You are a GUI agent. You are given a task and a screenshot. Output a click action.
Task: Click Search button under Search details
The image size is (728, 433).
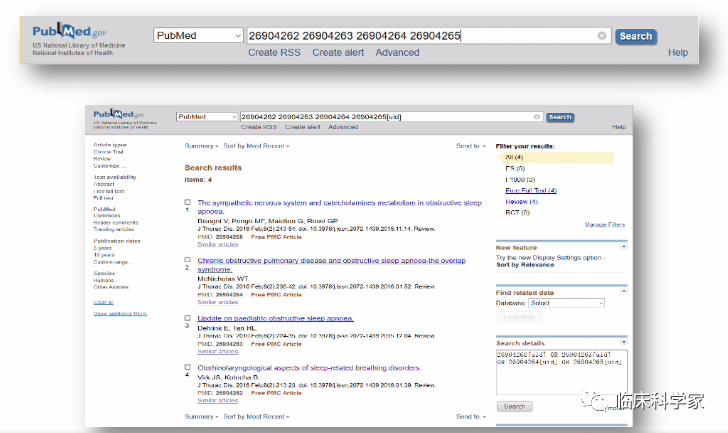(514, 407)
